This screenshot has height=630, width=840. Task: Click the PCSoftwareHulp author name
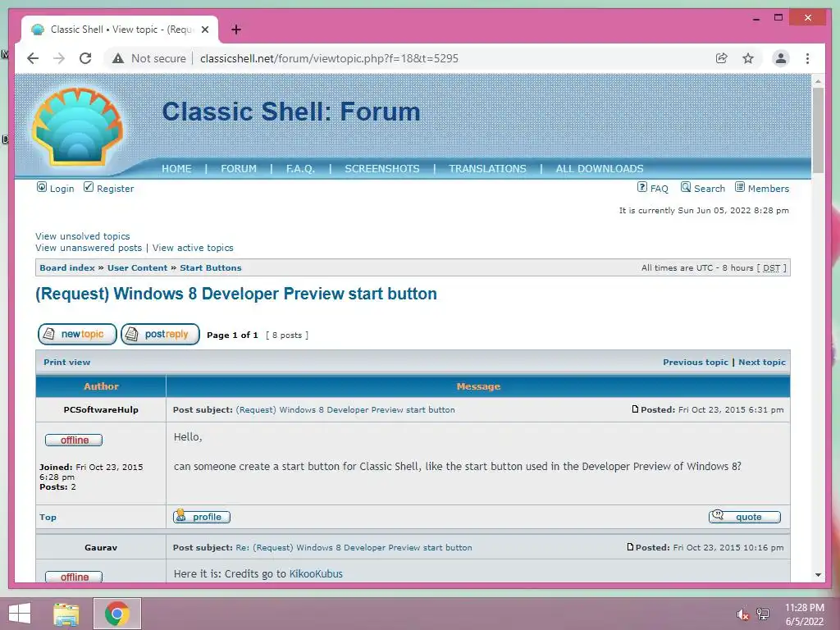click(101, 410)
